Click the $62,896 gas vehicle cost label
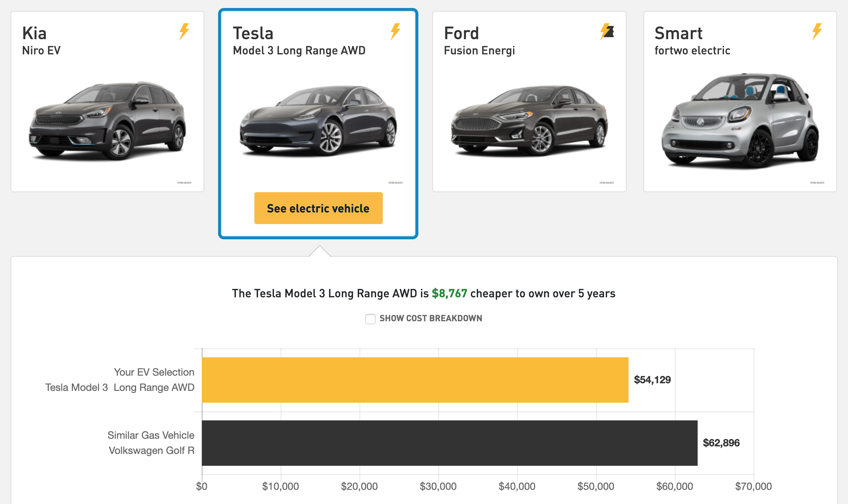 [x=721, y=443]
